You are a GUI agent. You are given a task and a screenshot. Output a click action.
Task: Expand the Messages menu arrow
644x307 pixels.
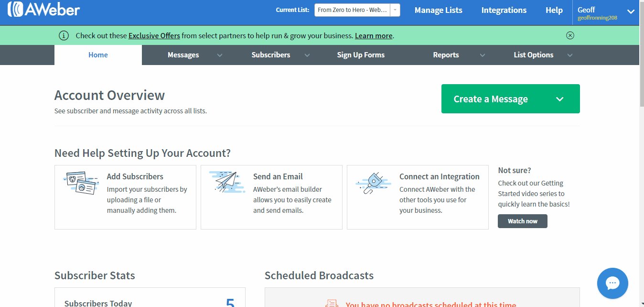pos(220,55)
